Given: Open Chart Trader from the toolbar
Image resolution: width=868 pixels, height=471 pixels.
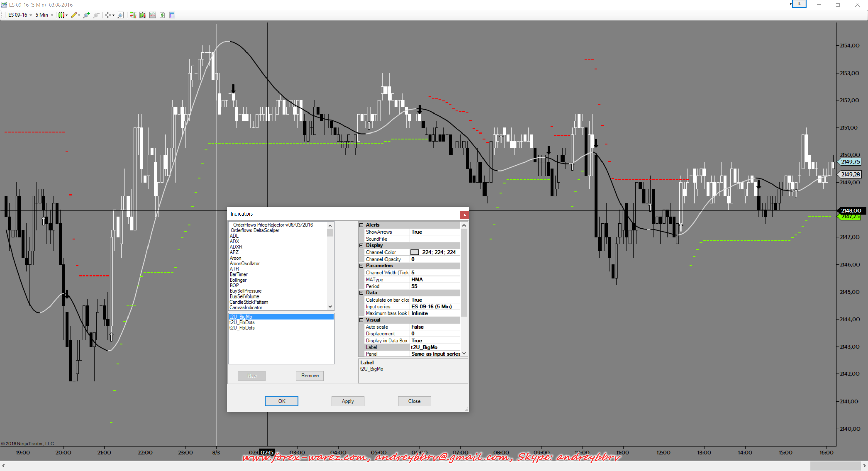Looking at the screenshot, I should point(133,15).
